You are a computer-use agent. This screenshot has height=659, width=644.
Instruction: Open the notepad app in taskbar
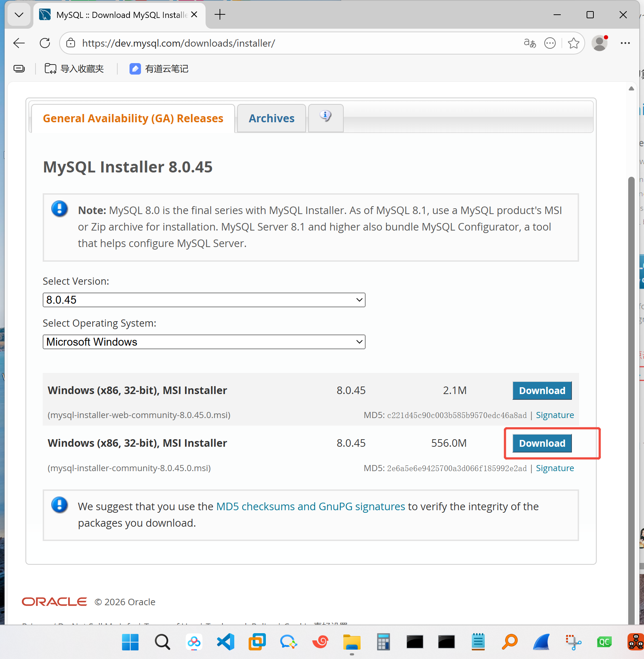click(x=478, y=642)
